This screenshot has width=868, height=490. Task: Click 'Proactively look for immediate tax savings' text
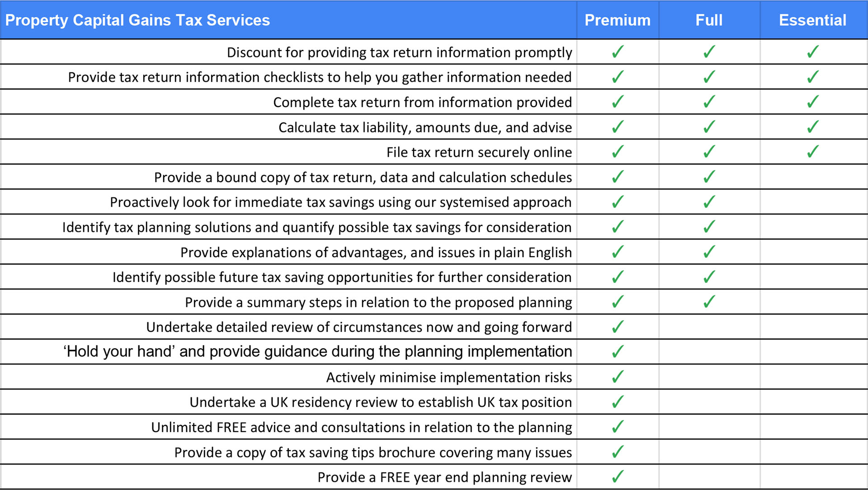(340, 202)
